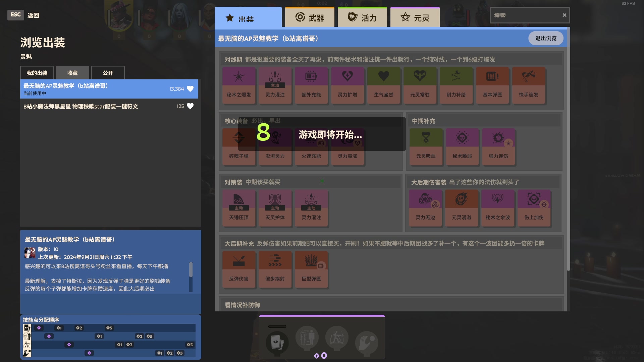
Task: Select the 天灵护体 item card
Action: tap(275, 208)
